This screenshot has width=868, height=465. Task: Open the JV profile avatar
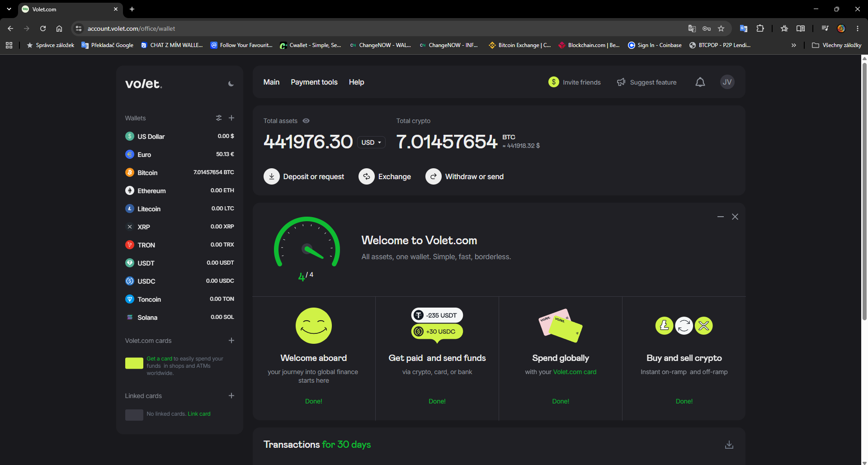[727, 82]
